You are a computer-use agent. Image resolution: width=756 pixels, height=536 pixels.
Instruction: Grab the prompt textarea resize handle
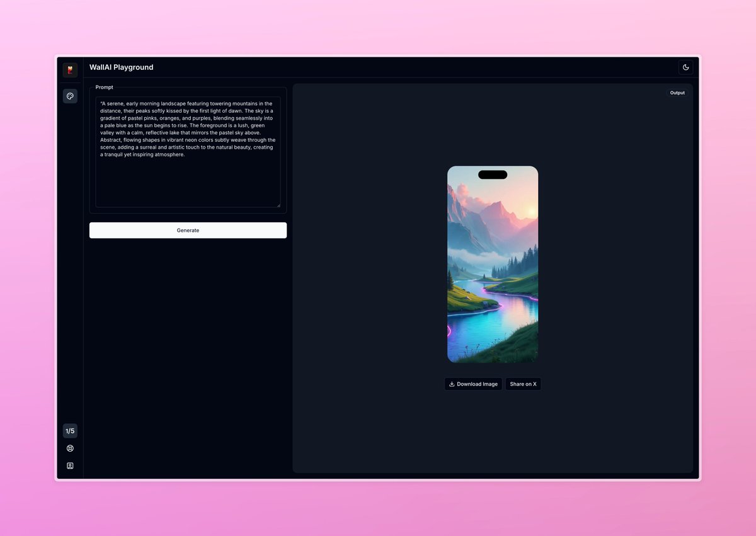pyautogui.click(x=278, y=205)
